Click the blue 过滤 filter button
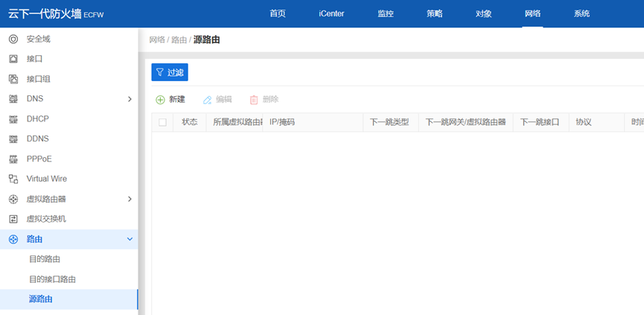This screenshot has width=644, height=315. pyautogui.click(x=170, y=72)
